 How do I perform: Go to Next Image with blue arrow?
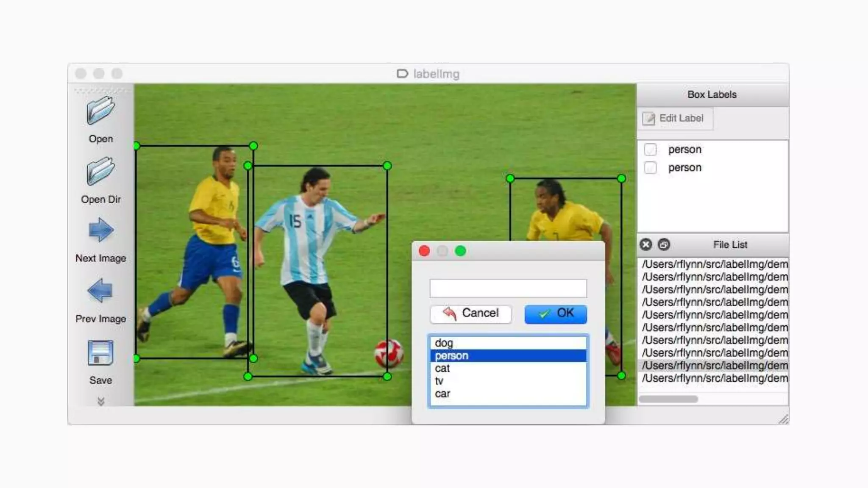pyautogui.click(x=101, y=230)
